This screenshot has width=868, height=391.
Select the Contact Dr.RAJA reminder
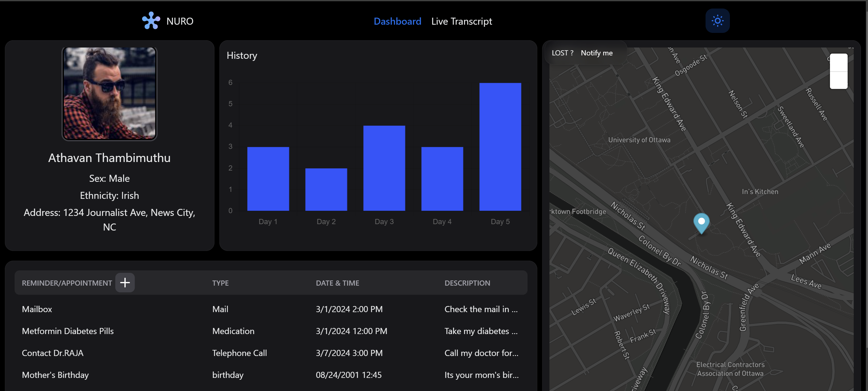point(53,353)
